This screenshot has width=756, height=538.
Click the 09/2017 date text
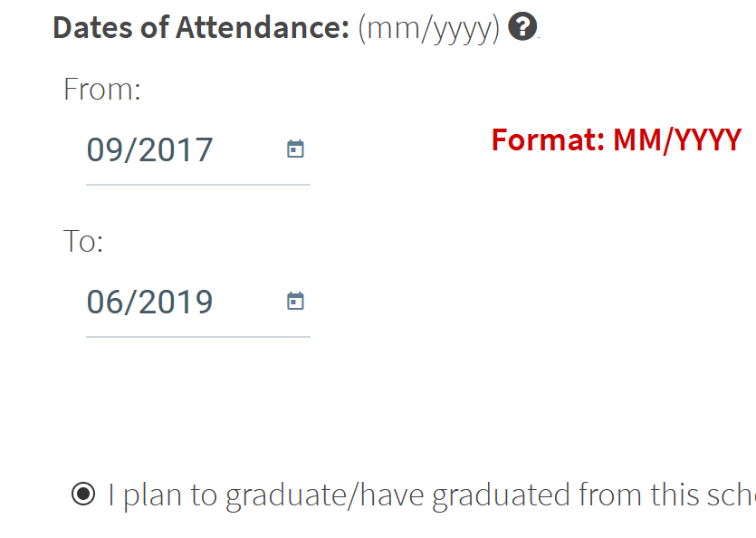pos(149,149)
